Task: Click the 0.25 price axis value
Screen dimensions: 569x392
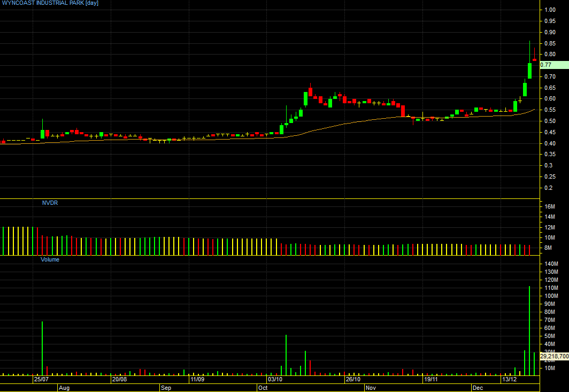Action: (x=550, y=177)
